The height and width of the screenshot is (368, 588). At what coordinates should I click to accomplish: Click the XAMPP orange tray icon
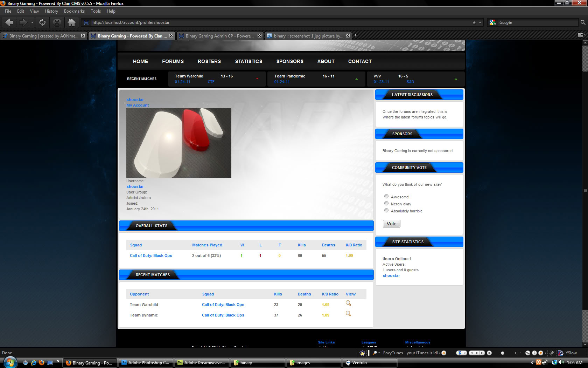click(538, 362)
